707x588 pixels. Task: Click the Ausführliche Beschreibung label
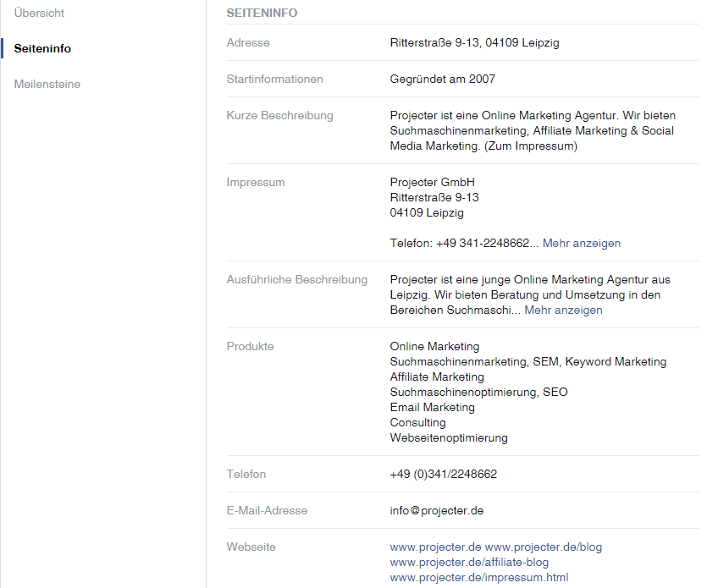coord(296,280)
